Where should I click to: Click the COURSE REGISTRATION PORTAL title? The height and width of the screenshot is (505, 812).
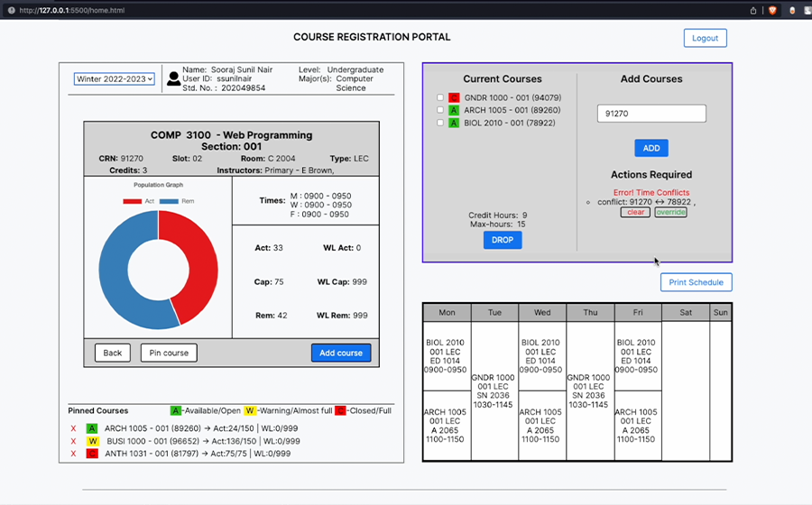[x=372, y=37]
